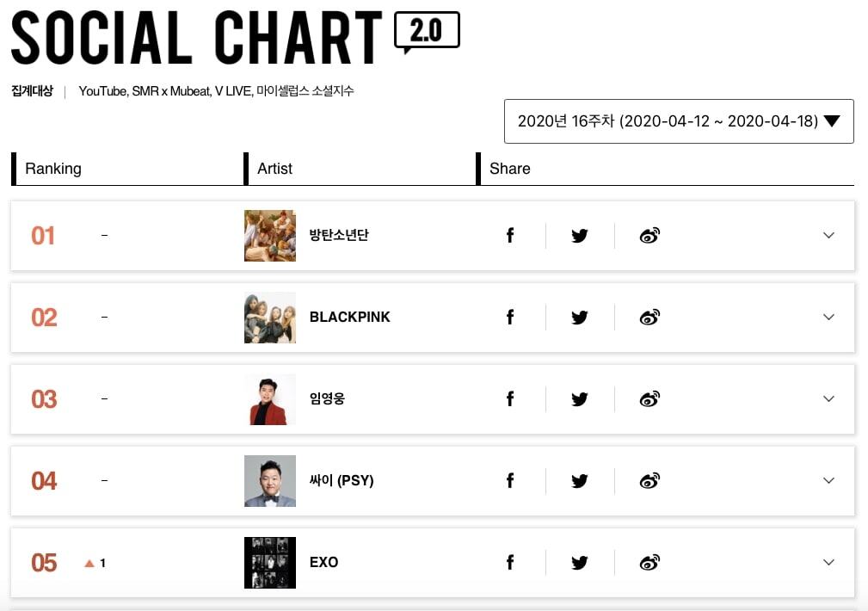Share 임영웅 ranking on Weibo
868x611 pixels.
click(x=649, y=399)
